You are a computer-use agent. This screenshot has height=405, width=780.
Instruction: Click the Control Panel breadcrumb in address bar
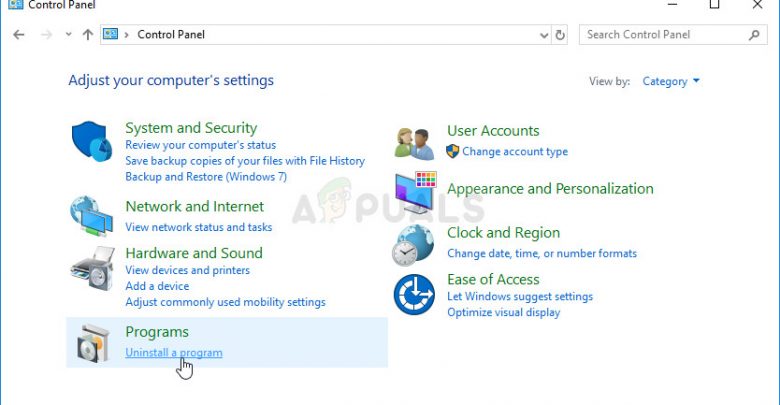tap(170, 34)
